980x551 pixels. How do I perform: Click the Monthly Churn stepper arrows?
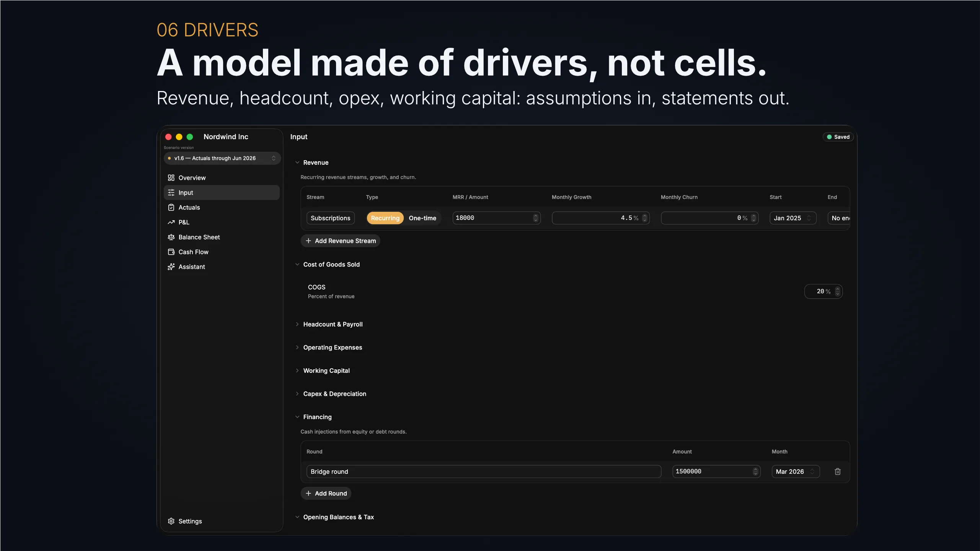coord(753,218)
